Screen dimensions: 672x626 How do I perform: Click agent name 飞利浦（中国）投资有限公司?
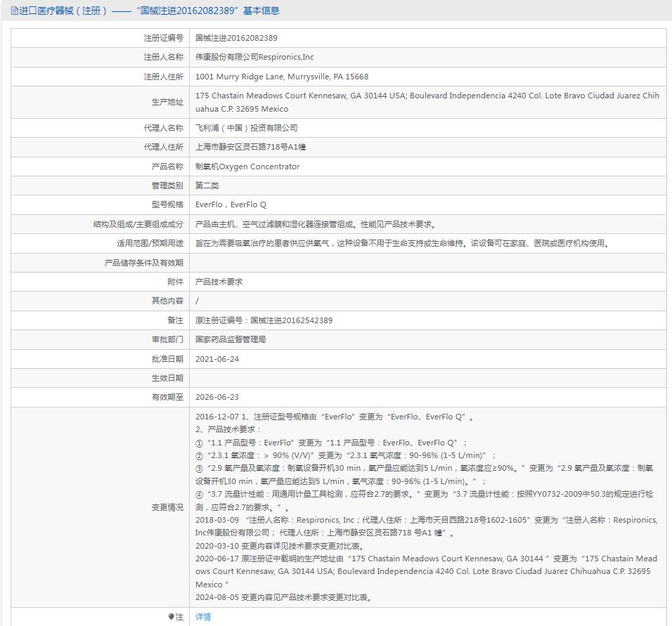click(x=246, y=128)
